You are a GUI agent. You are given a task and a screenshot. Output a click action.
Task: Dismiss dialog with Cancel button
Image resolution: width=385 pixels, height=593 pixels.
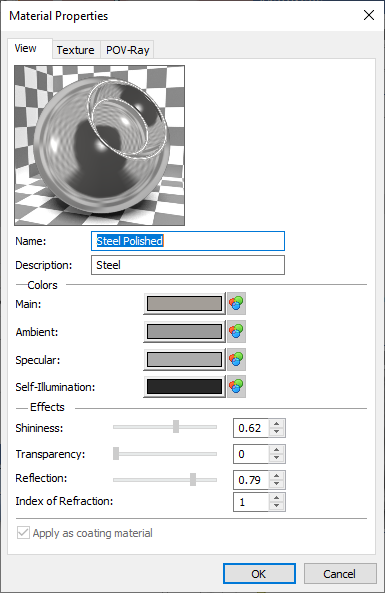point(340,574)
